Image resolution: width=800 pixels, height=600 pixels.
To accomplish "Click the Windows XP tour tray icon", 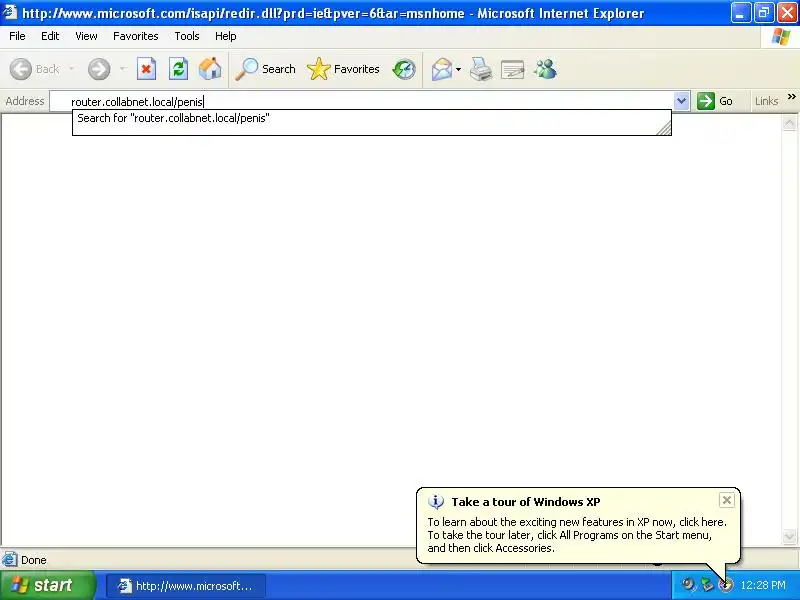I will (726, 584).
